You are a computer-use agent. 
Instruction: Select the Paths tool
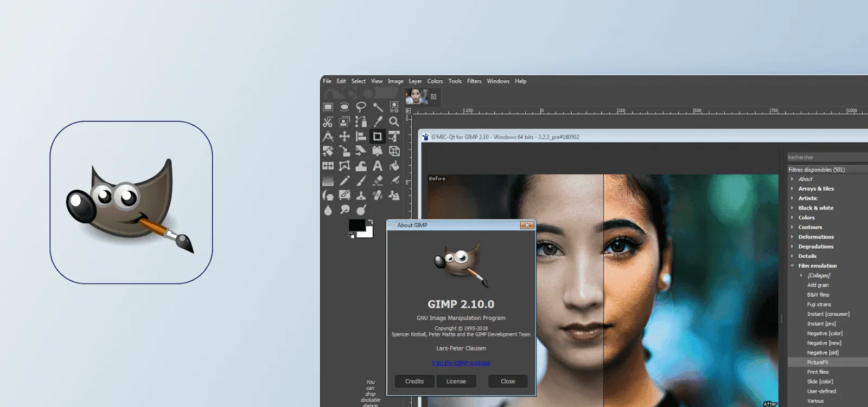(x=361, y=121)
